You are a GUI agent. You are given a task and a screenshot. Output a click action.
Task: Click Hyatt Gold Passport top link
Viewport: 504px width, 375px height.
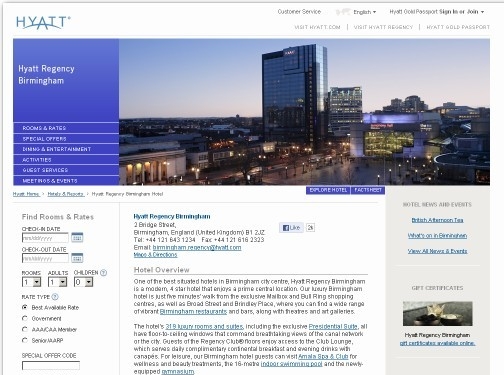point(458,27)
